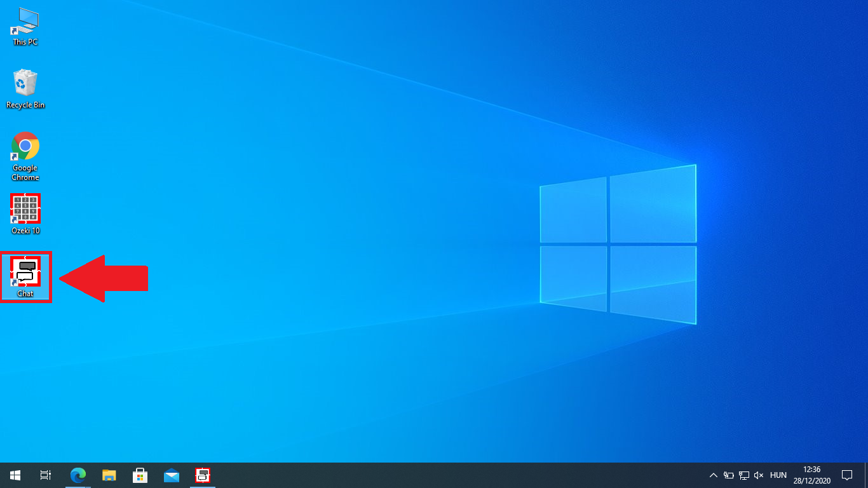Viewport: 868px width, 488px height.
Task: Expand the hidden system tray icons chevron
Action: tap(713, 475)
